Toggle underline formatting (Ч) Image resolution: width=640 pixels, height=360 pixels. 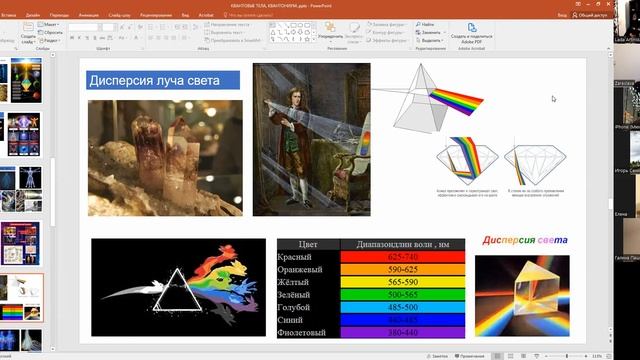pyautogui.click(x=87, y=38)
